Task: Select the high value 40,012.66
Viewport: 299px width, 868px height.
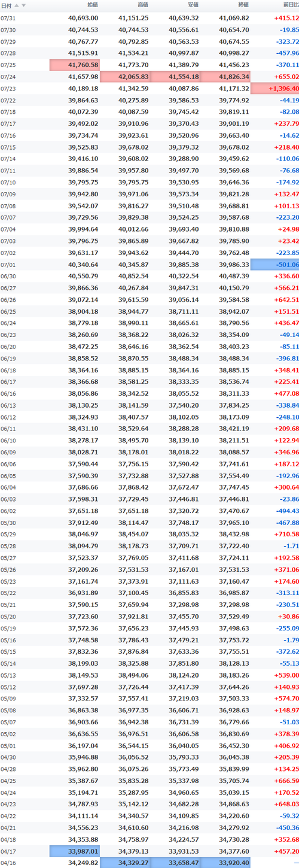Action: tap(133, 229)
